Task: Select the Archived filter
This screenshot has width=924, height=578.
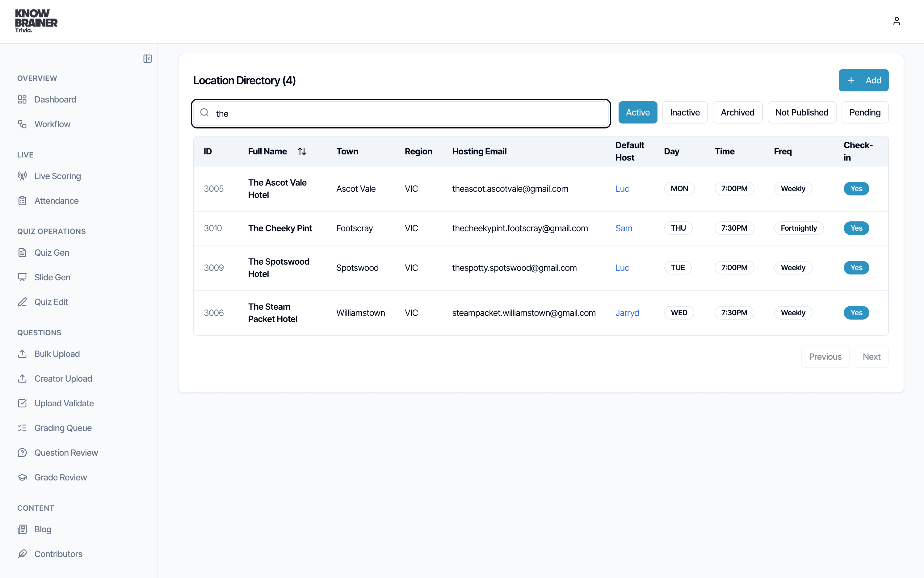Action: coord(737,112)
